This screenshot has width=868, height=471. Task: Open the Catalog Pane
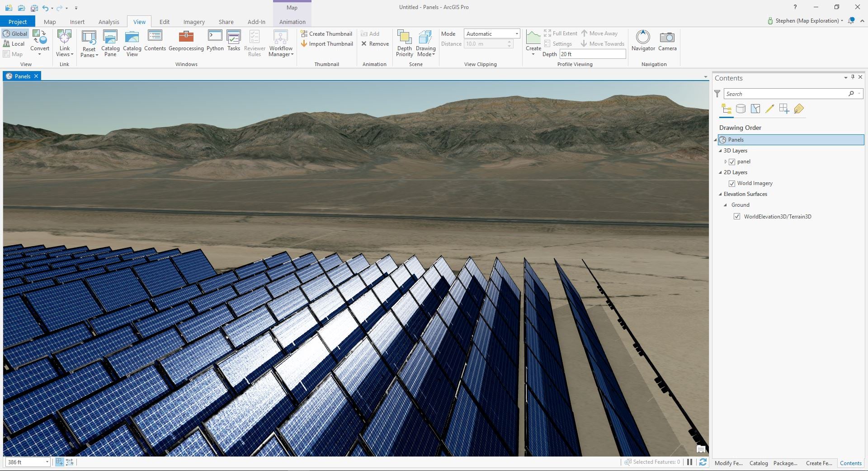point(110,43)
